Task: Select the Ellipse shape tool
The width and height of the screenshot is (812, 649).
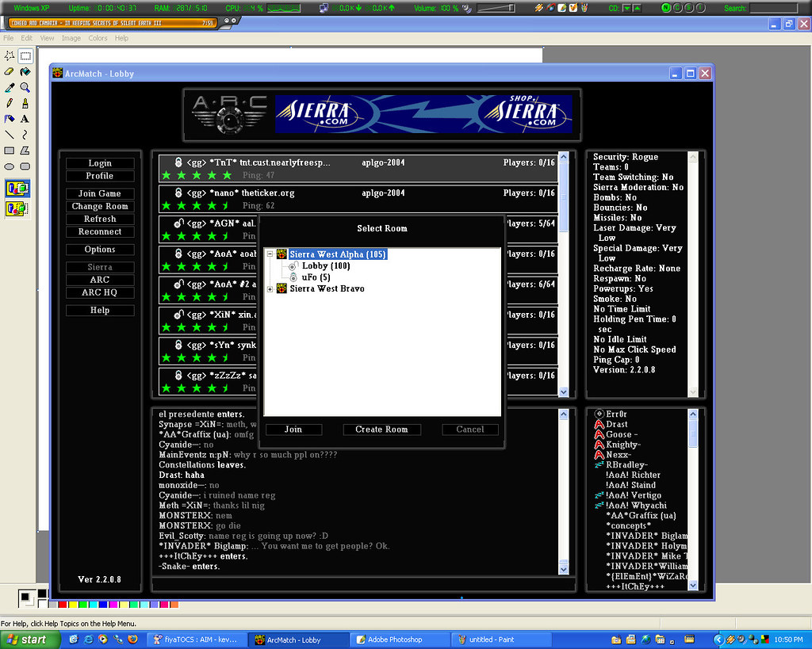Action: [x=10, y=166]
